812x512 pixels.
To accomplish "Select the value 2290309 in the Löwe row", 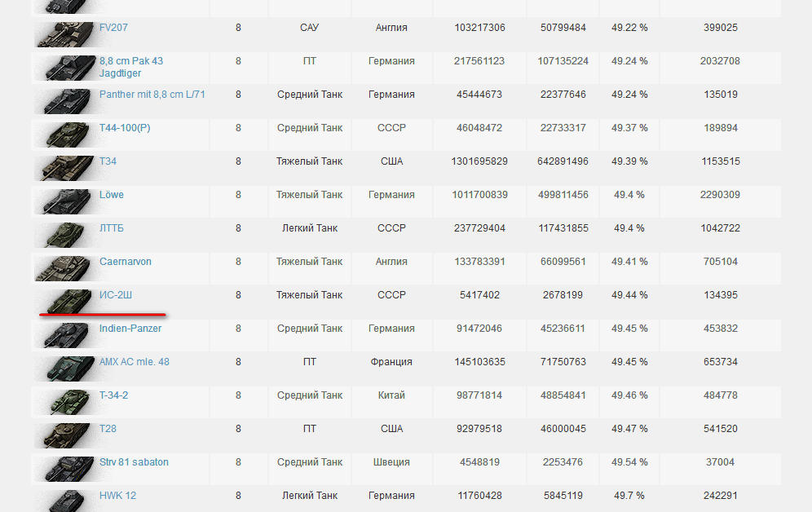I will (721, 195).
